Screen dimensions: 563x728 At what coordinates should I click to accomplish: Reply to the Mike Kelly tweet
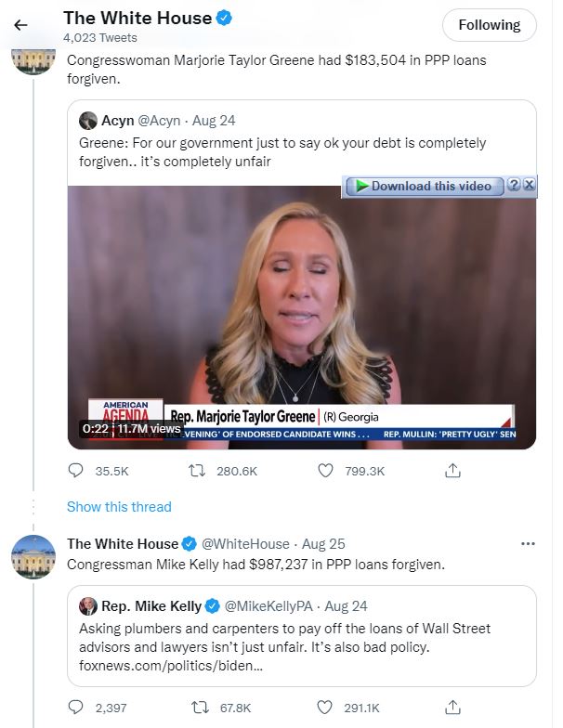[76, 708]
